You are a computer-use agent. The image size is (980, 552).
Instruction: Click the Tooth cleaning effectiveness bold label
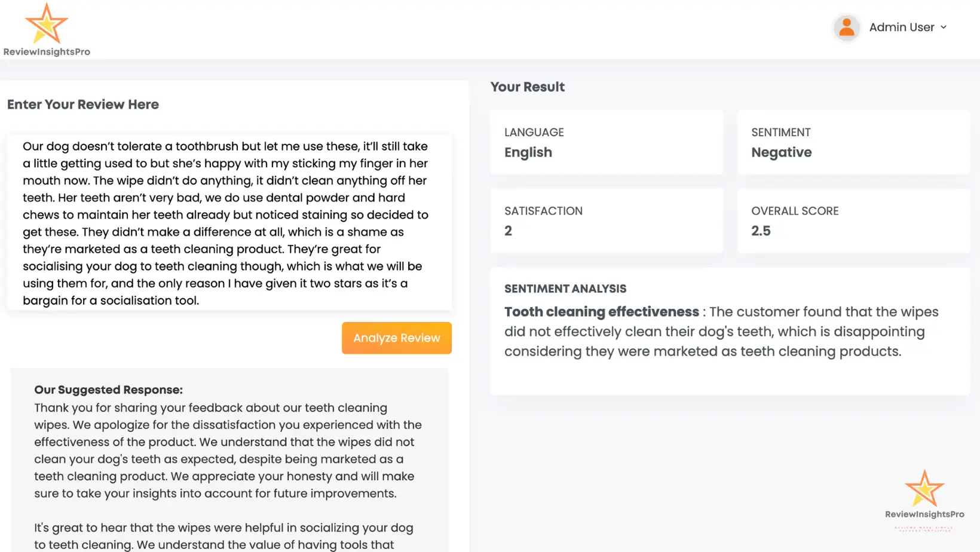click(602, 312)
